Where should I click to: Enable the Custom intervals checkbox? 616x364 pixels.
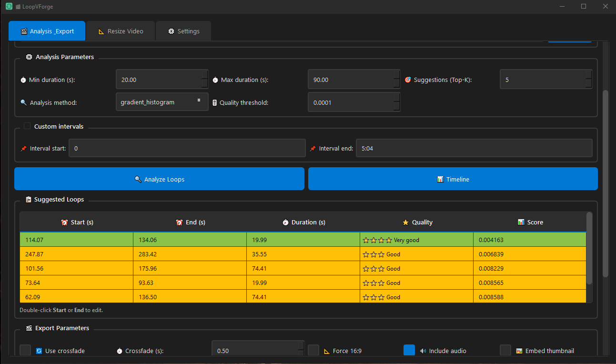(27, 126)
